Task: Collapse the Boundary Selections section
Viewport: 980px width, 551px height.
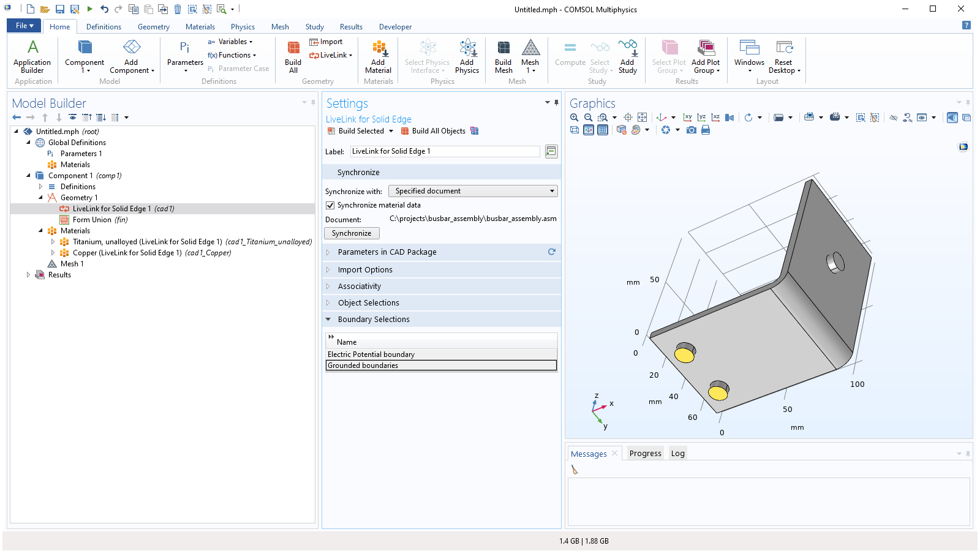Action: point(374,319)
